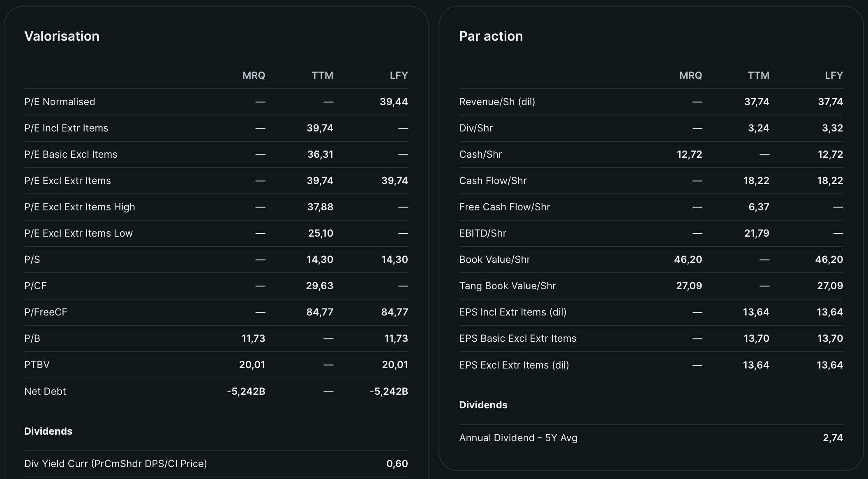868x479 pixels.
Task: Click the TTM column header in Par action
Action: [758, 76]
